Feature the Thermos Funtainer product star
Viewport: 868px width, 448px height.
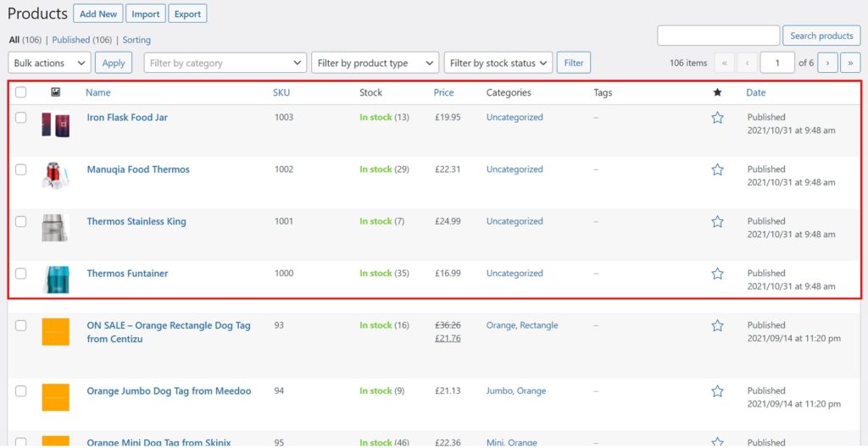(x=717, y=274)
